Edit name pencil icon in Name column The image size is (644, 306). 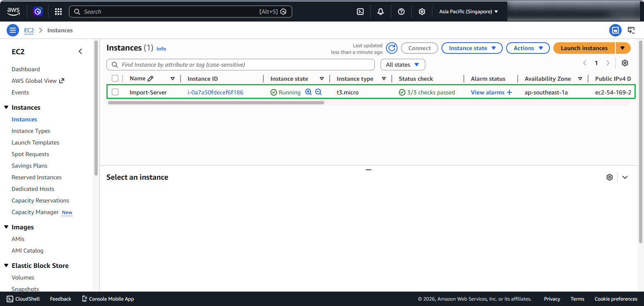coord(150,78)
